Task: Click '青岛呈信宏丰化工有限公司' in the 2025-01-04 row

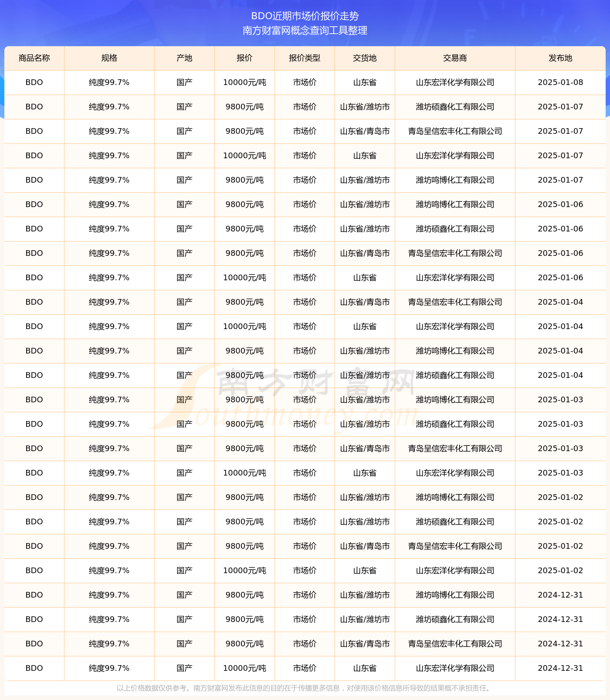Action: (455, 302)
